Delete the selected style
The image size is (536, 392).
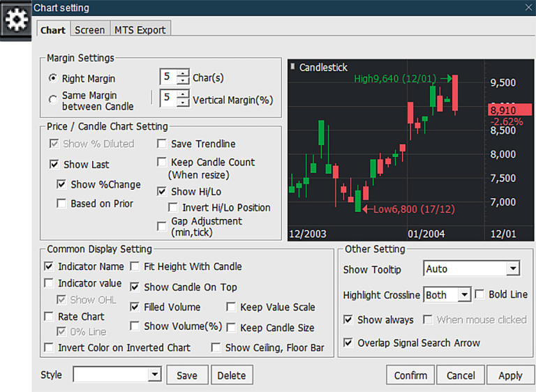(x=231, y=375)
